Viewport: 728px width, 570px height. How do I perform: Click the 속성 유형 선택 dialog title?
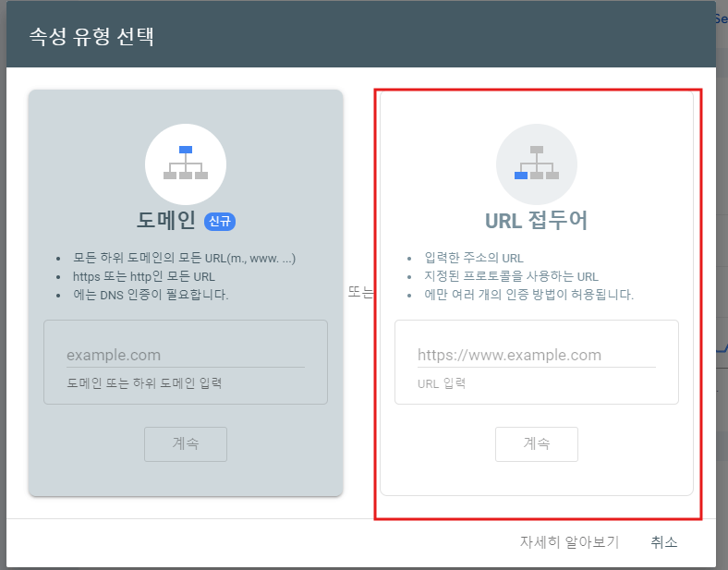tap(91, 36)
